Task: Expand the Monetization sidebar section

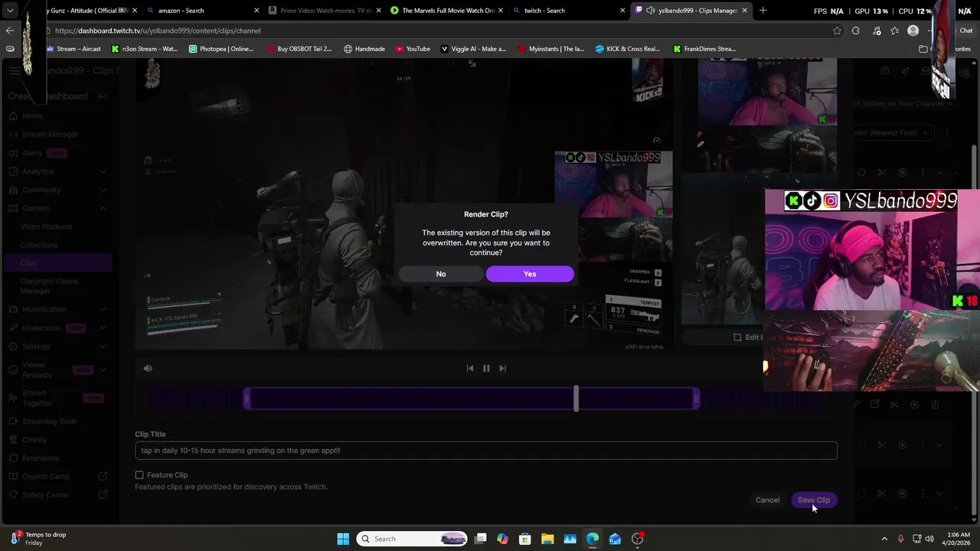Action: [x=57, y=309]
